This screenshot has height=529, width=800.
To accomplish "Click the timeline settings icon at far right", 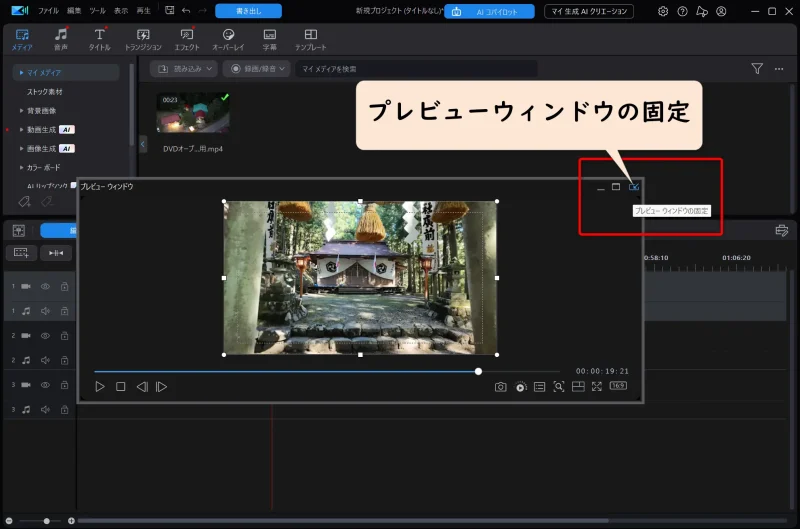I will tap(782, 231).
